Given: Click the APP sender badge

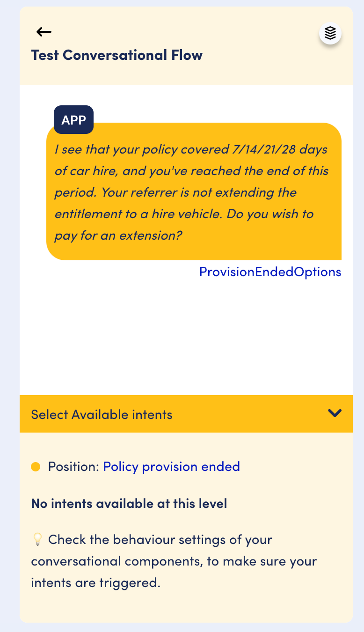Looking at the screenshot, I should click(74, 120).
